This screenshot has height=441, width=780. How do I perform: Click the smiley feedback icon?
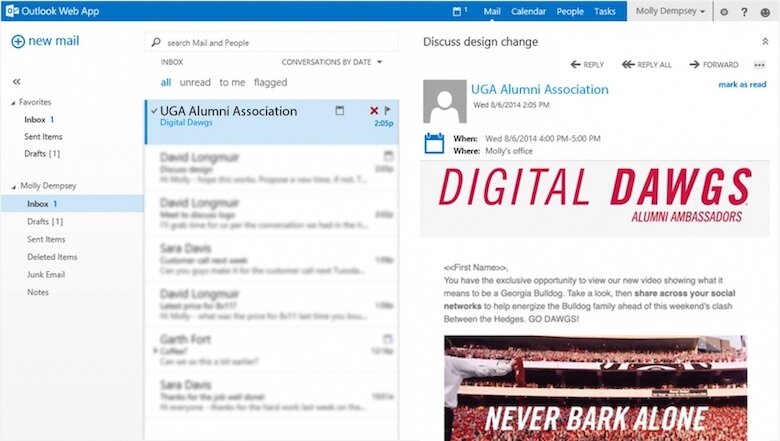pos(765,12)
